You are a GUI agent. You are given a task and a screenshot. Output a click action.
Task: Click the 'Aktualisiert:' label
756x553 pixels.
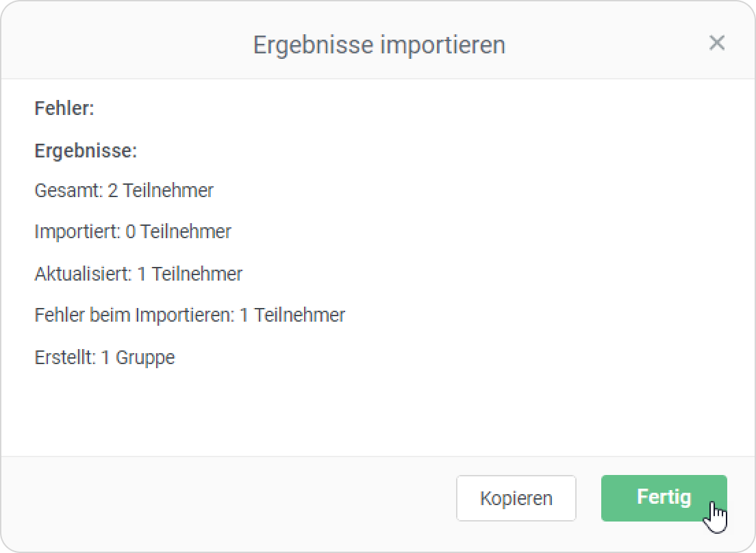point(83,274)
